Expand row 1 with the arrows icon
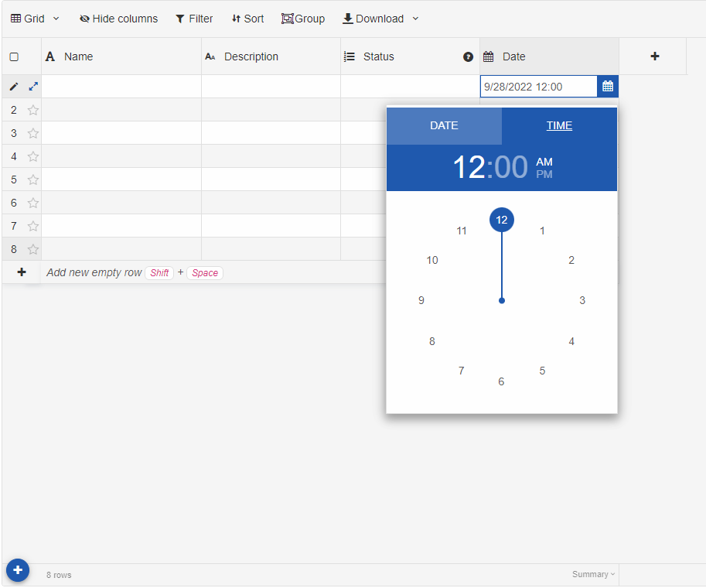706x588 pixels. (x=33, y=86)
